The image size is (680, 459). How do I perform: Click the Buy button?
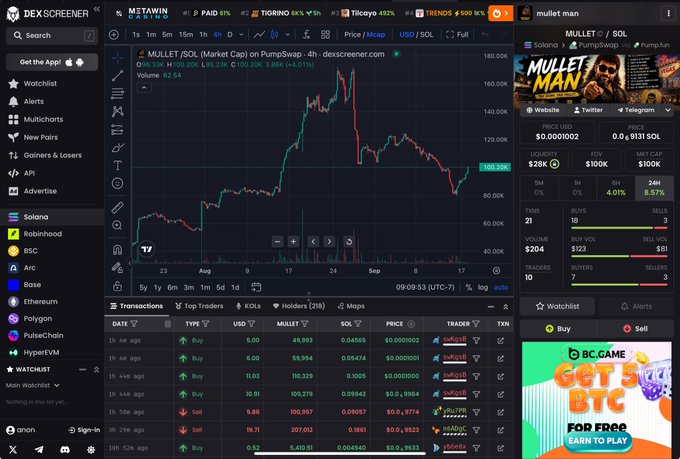pos(558,329)
